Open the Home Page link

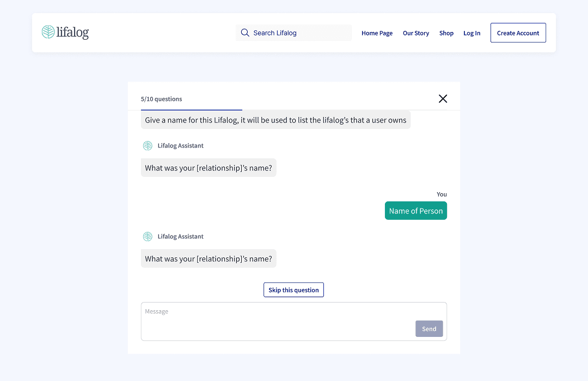click(x=377, y=33)
